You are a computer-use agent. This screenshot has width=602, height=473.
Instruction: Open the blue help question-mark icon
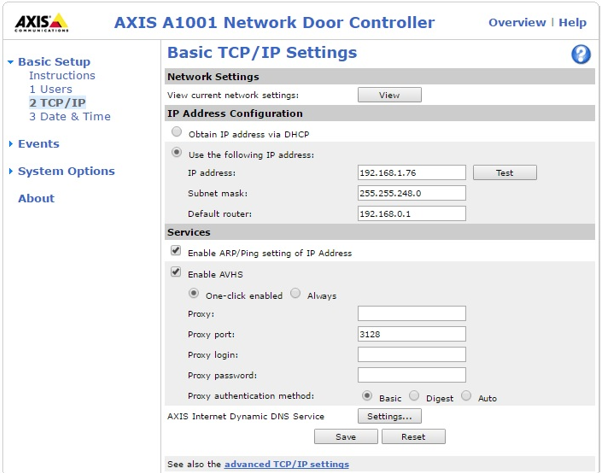tap(580, 54)
